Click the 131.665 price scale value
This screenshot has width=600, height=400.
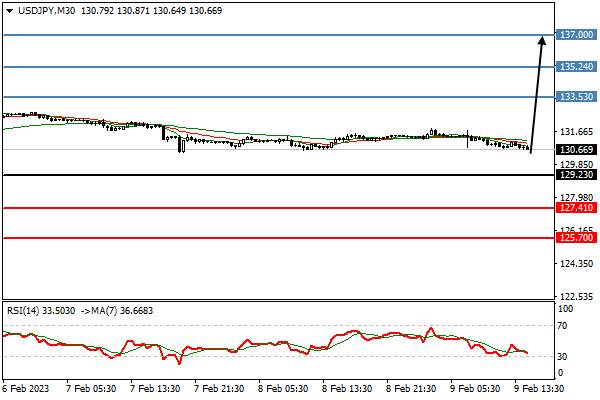577,132
